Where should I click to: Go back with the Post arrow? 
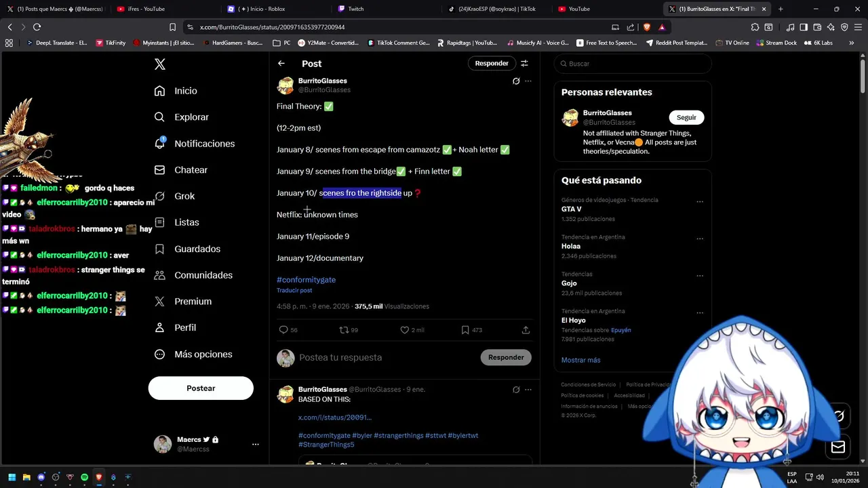(281, 64)
